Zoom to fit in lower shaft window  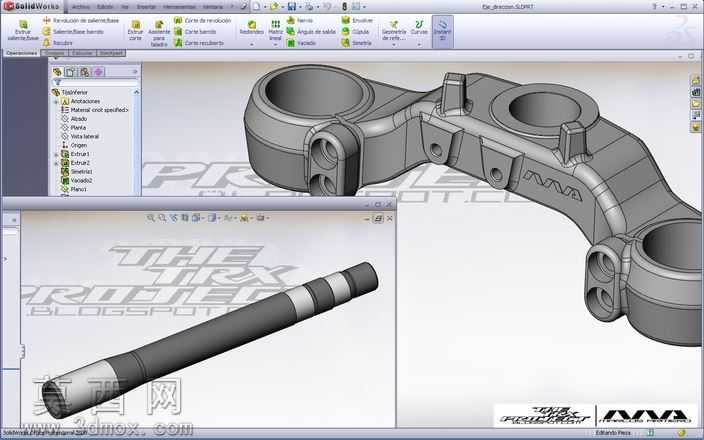pos(151,218)
